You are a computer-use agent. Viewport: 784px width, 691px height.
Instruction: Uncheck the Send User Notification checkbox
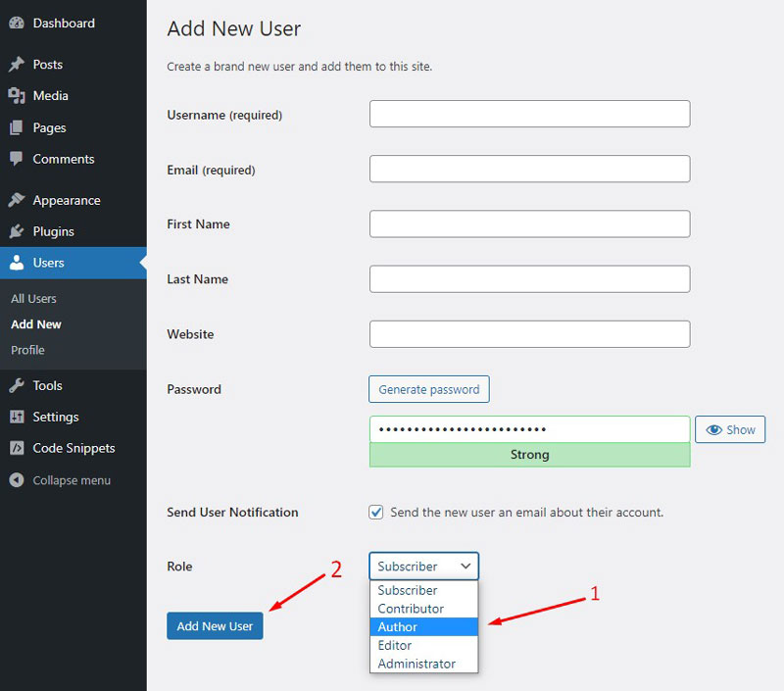tap(375, 512)
